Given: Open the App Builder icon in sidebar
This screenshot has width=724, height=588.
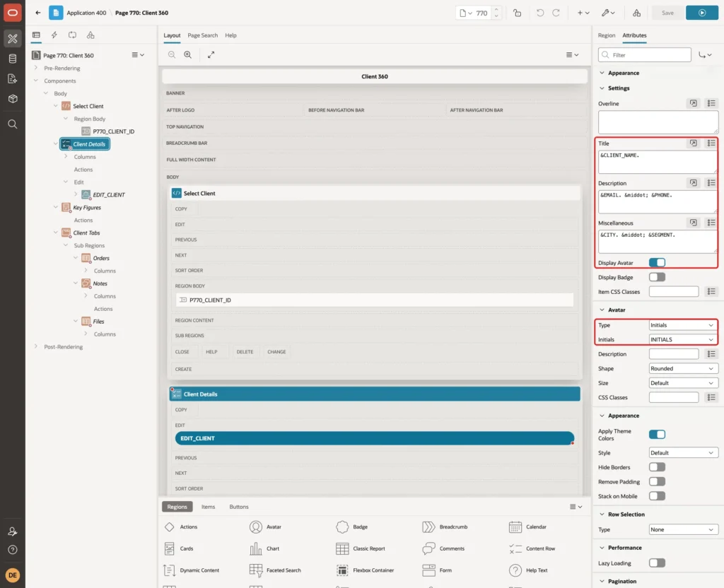Looking at the screenshot, I should pyautogui.click(x=13, y=39).
